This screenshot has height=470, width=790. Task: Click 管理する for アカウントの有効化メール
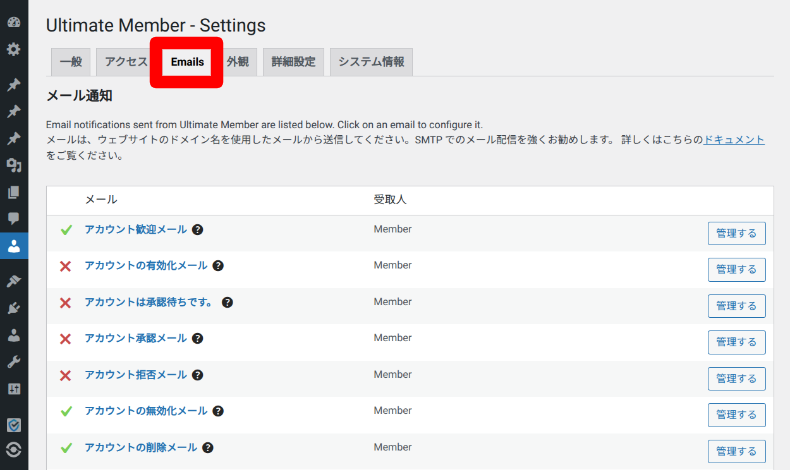[x=737, y=270]
